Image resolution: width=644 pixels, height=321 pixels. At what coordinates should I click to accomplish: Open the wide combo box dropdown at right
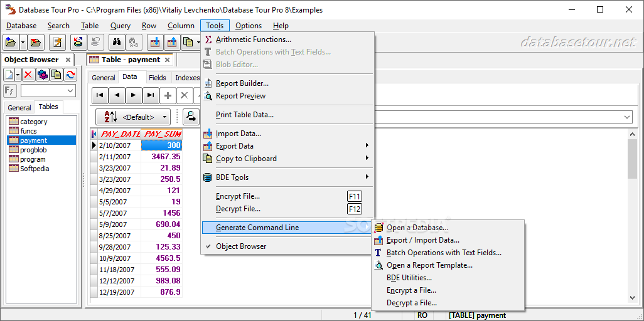[x=627, y=117]
